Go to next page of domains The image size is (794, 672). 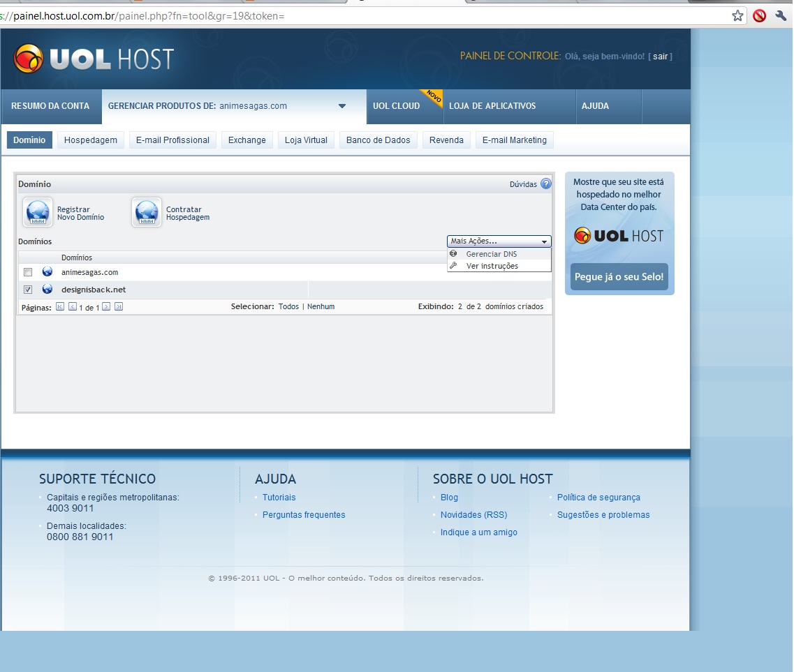pos(106,306)
